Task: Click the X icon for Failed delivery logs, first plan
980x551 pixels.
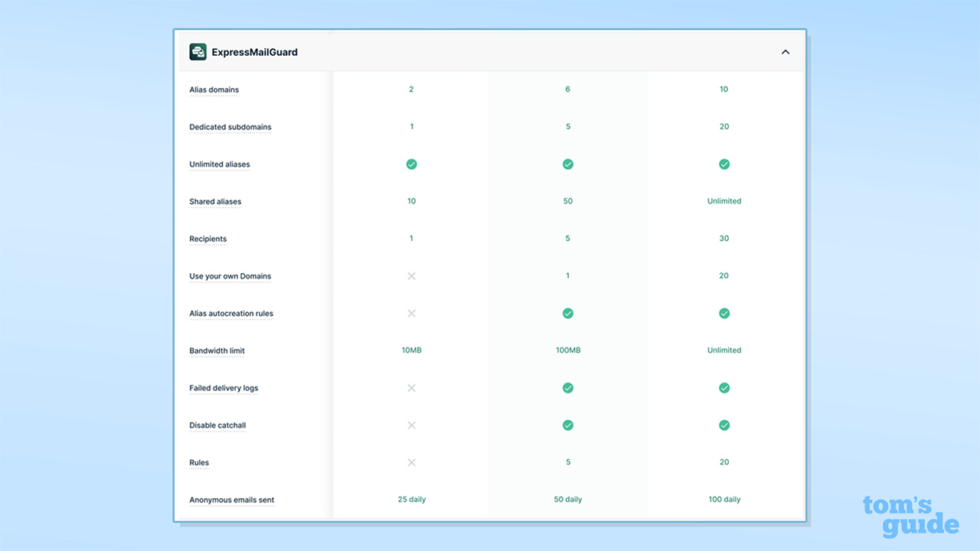Action: [411, 388]
